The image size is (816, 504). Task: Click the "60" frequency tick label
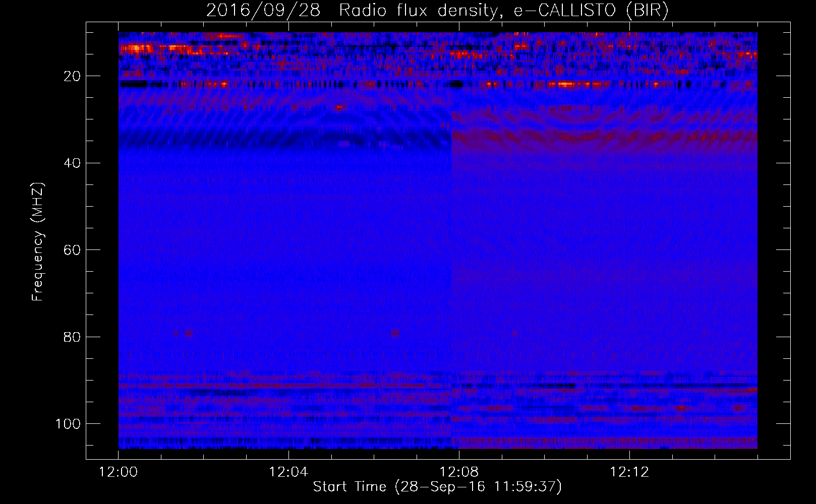(73, 250)
